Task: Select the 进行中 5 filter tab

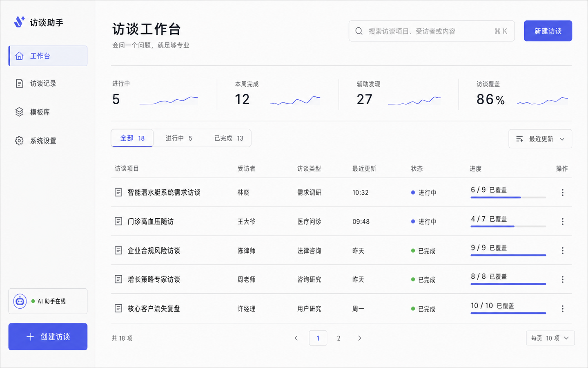Action: (x=179, y=138)
